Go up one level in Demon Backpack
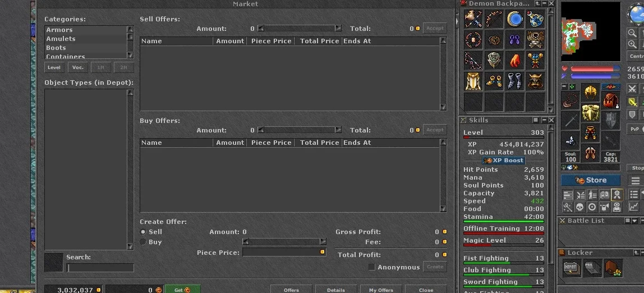The width and height of the screenshot is (644, 293). tap(537, 3)
